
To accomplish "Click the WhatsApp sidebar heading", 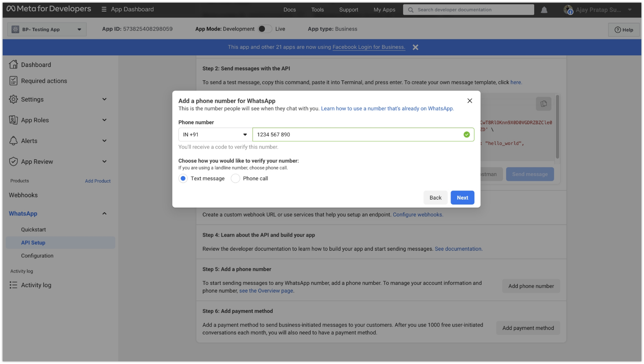I will tap(23, 213).
